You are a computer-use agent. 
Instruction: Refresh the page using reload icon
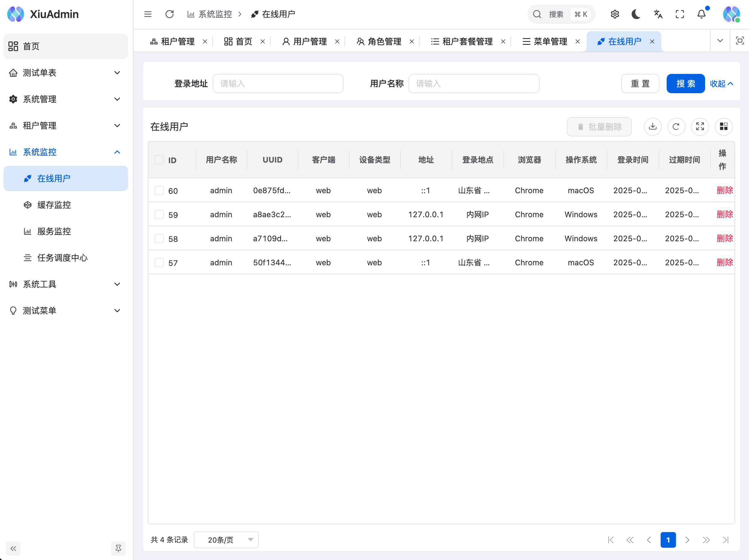point(169,14)
